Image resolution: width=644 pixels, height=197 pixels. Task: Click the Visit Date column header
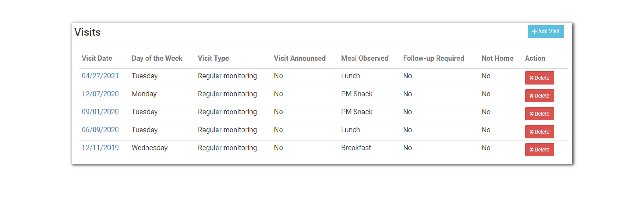coord(97,59)
